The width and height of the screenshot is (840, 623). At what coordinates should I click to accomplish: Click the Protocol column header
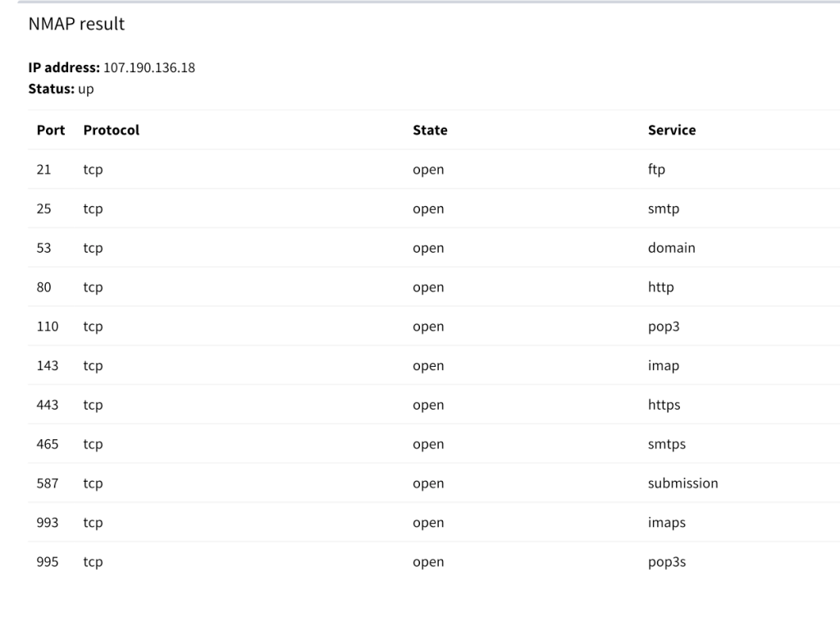[x=112, y=130]
